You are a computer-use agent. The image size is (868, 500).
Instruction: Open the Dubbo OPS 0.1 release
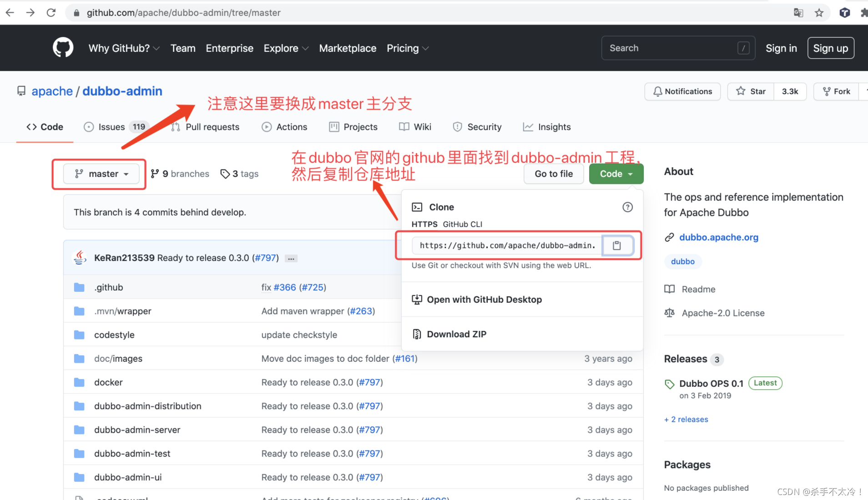tap(711, 384)
